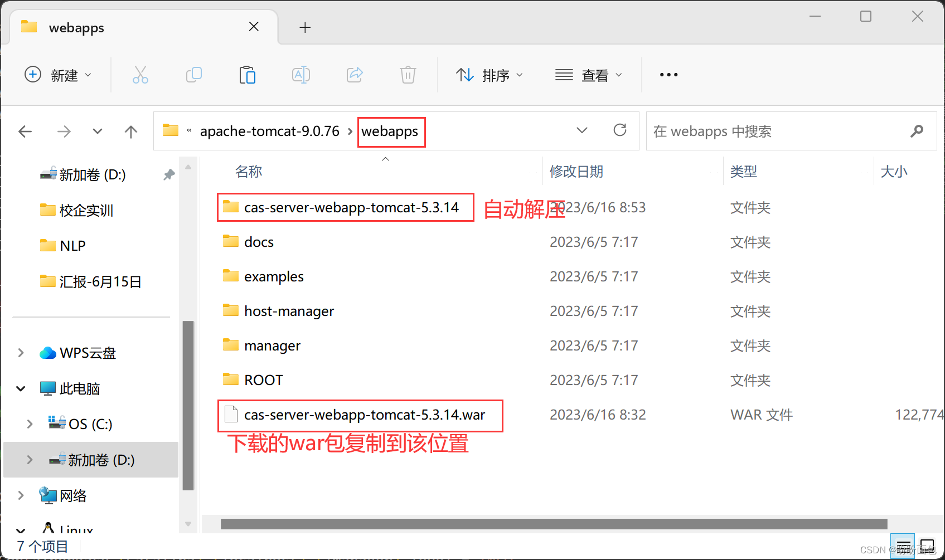Click the Delete trash bin icon
Screen dimensions: 945x560
pos(408,75)
